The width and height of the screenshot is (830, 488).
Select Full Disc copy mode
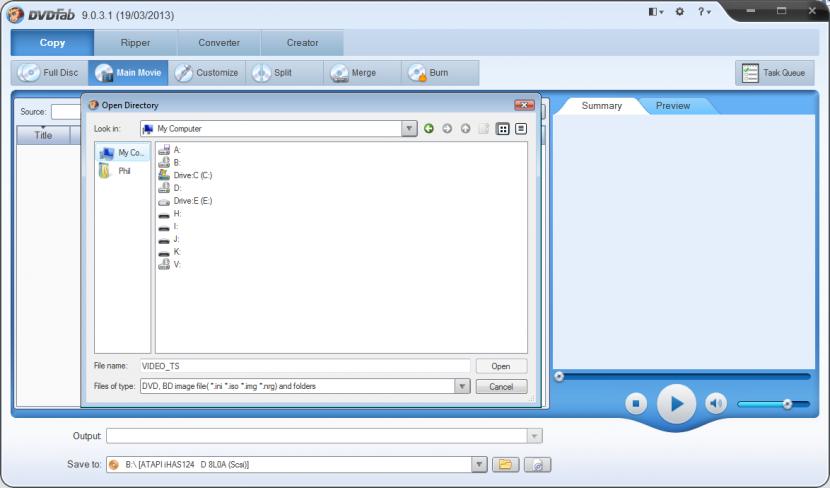(x=49, y=73)
